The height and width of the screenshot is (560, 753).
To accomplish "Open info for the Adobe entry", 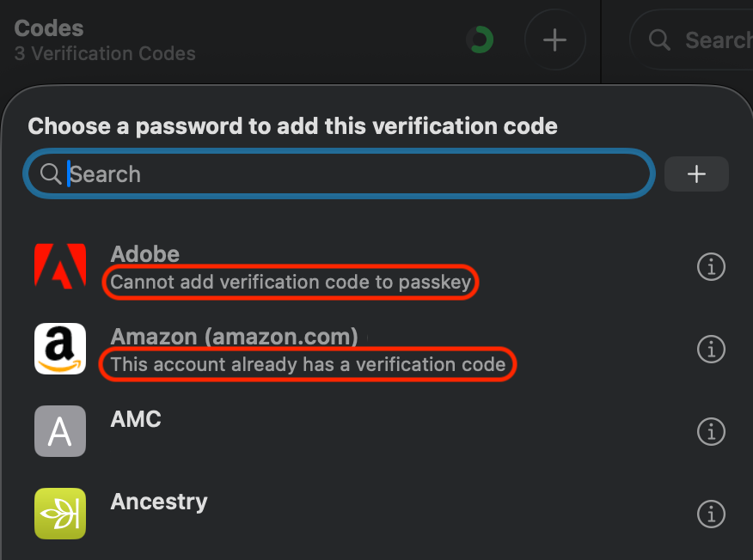I will coord(710,267).
